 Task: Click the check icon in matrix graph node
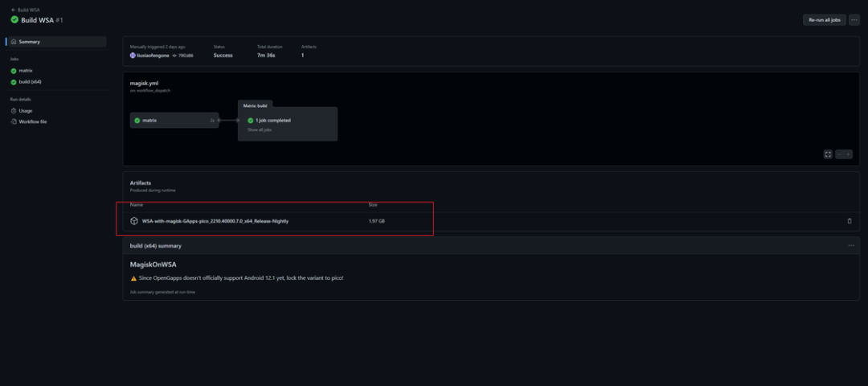coord(137,120)
